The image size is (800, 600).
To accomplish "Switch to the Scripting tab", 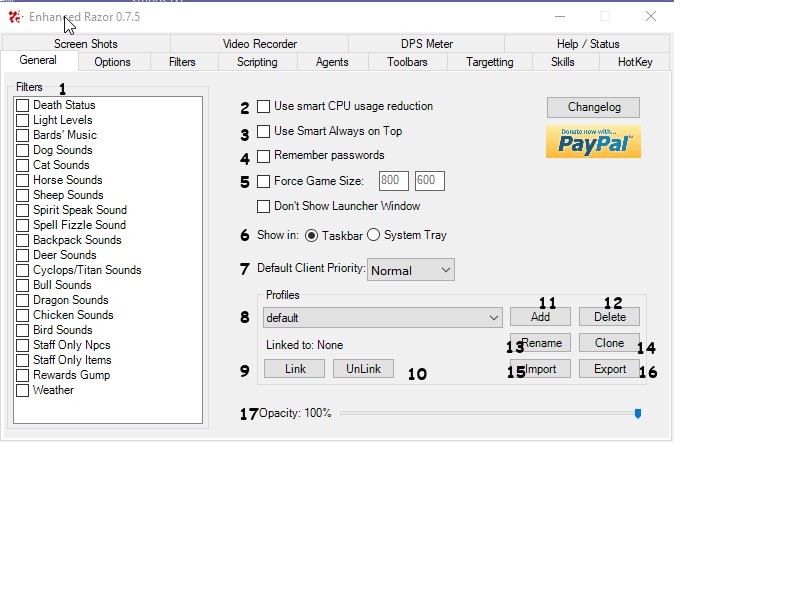I will click(x=257, y=62).
